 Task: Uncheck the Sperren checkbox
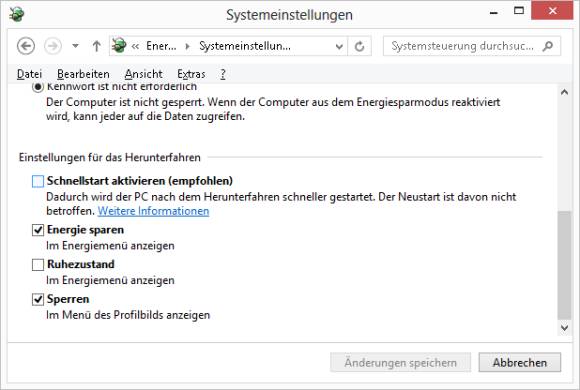click(38, 299)
